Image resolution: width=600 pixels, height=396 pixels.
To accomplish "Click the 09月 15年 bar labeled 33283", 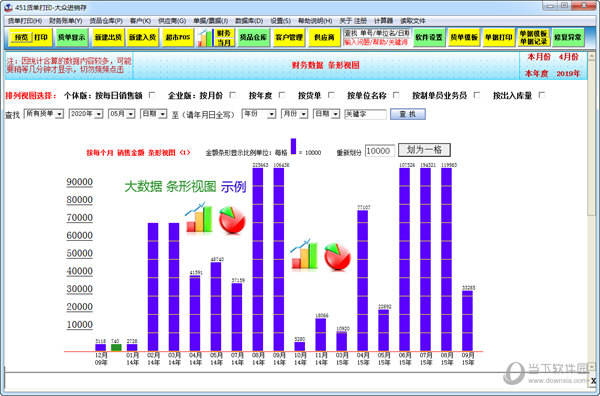I will click(467, 321).
